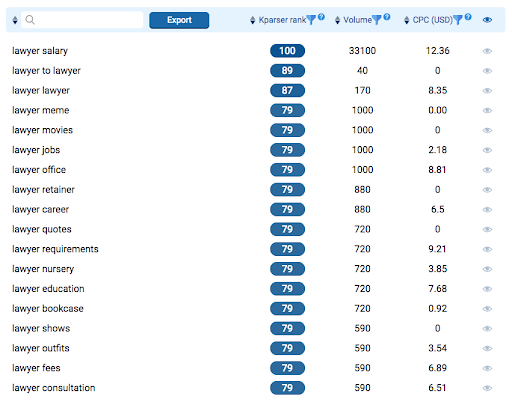Sort by CPC (USD) column arrows
Screen dimensions: 512x396
tap(406, 20)
